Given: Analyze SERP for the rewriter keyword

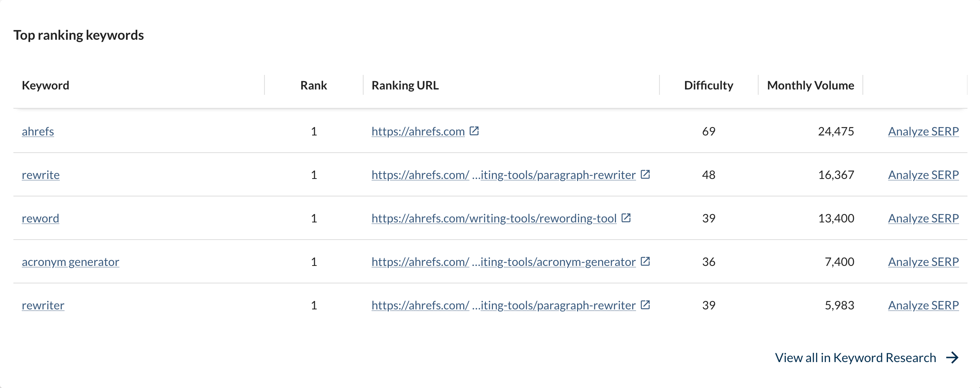Looking at the screenshot, I should pyautogui.click(x=924, y=305).
